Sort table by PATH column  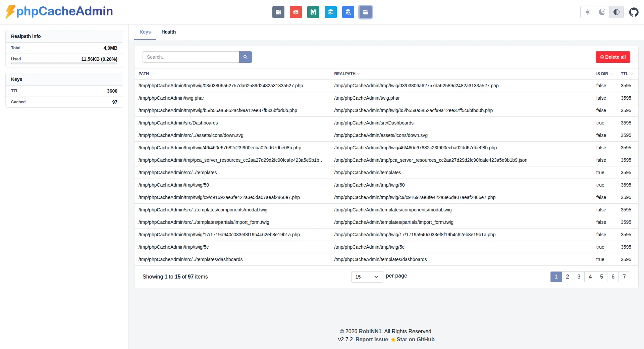146,74
